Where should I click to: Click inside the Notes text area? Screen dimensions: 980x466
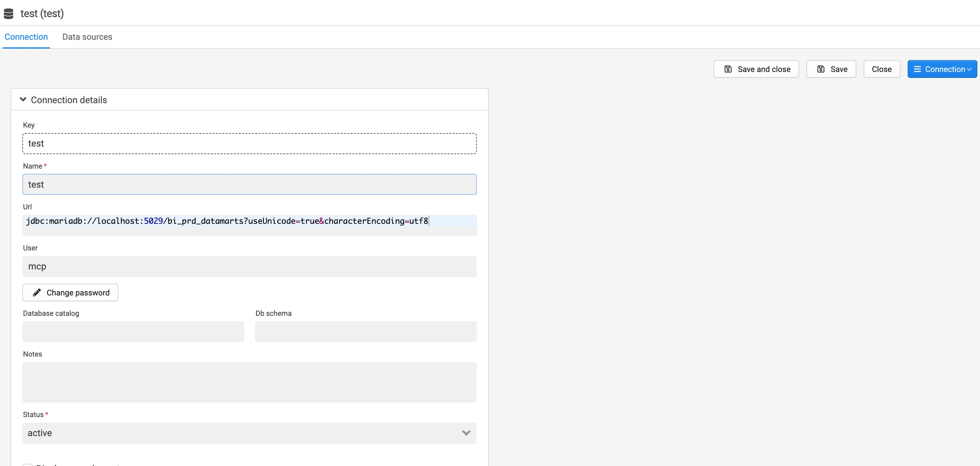pyautogui.click(x=249, y=382)
